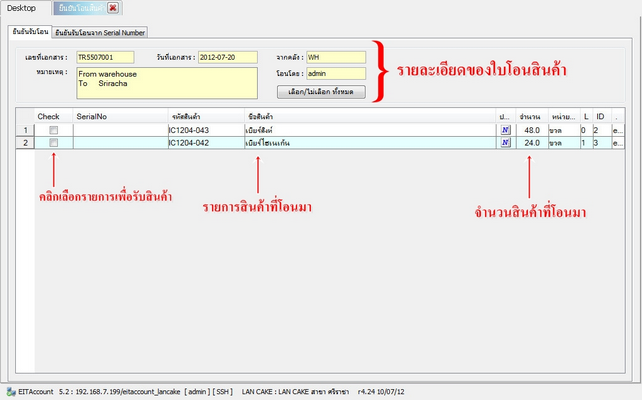Click the ID column header
This screenshot has height=400, width=642.
pos(602,117)
